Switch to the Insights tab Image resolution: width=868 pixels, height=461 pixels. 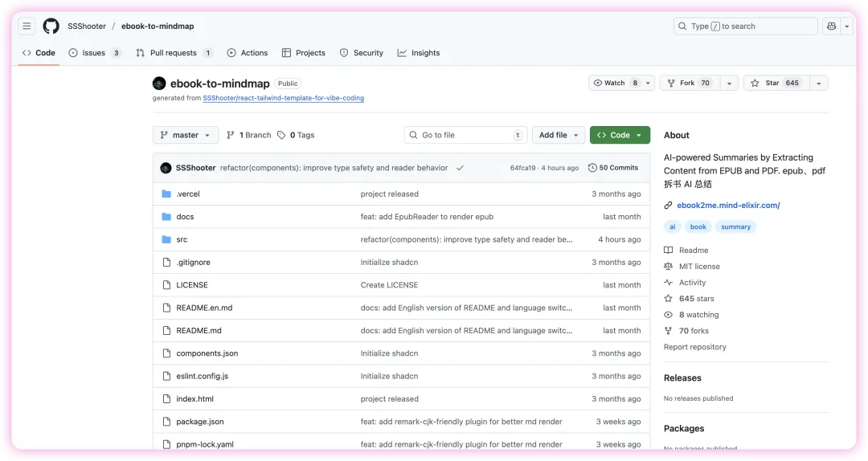tap(419, 52)
